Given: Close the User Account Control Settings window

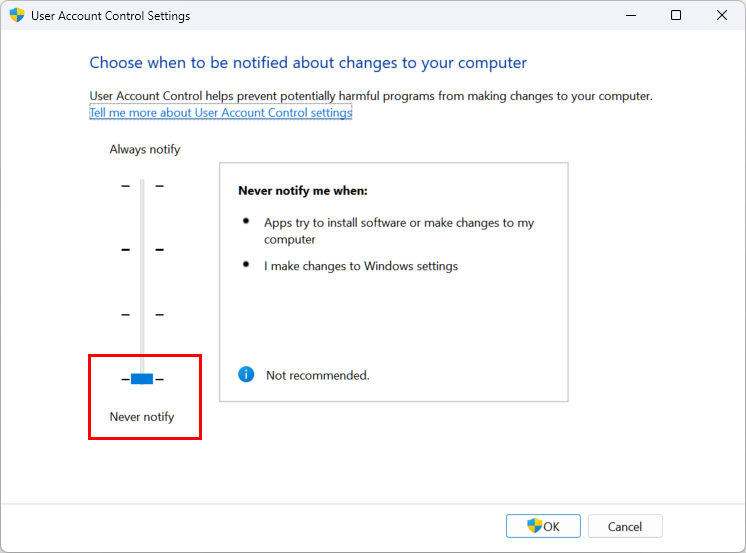Looking at the screenshot, I should (722, 16).
